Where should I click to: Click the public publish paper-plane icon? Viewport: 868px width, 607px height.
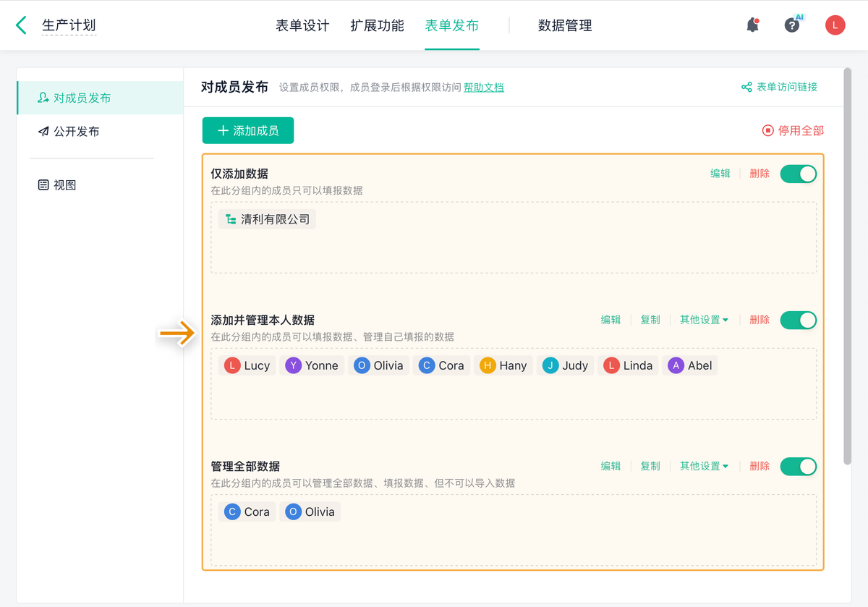pyautogui.click(x=43, y=132)
